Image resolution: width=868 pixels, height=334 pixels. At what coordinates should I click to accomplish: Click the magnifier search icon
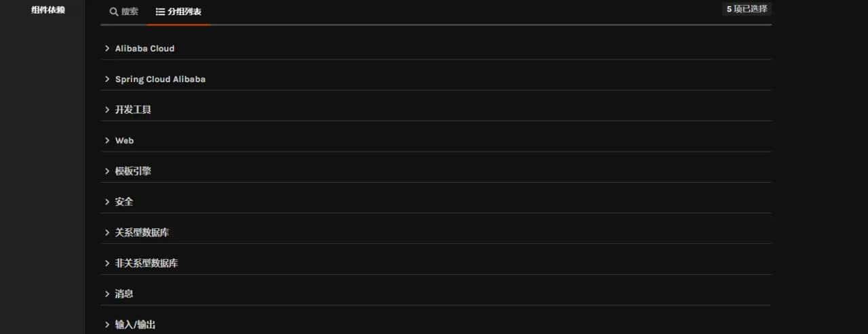[114, 12]
